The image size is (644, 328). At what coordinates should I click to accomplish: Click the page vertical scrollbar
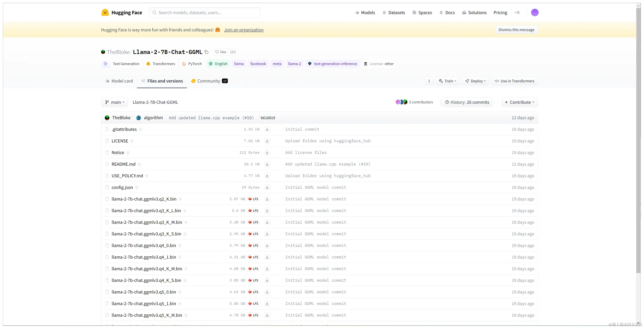pyautogui.click(x=638, y=140)
